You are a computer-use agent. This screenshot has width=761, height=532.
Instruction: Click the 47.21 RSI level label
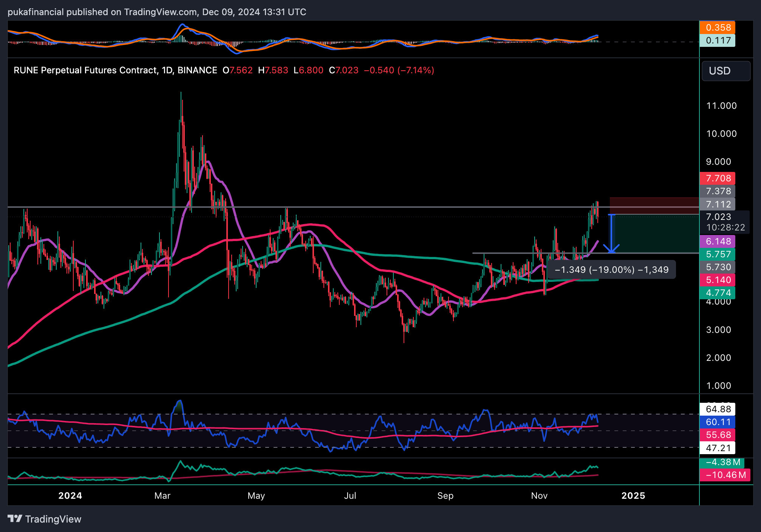(x=717, y=448)
